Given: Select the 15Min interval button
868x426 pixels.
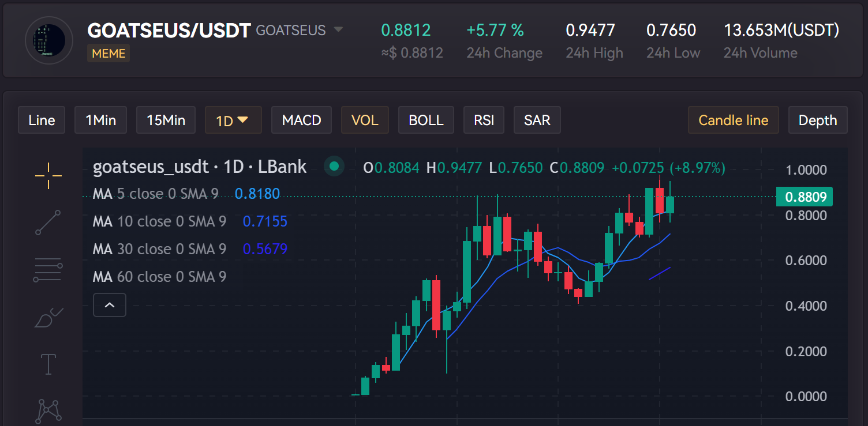Looking at the screenshot, I should (x=166, y=120).
